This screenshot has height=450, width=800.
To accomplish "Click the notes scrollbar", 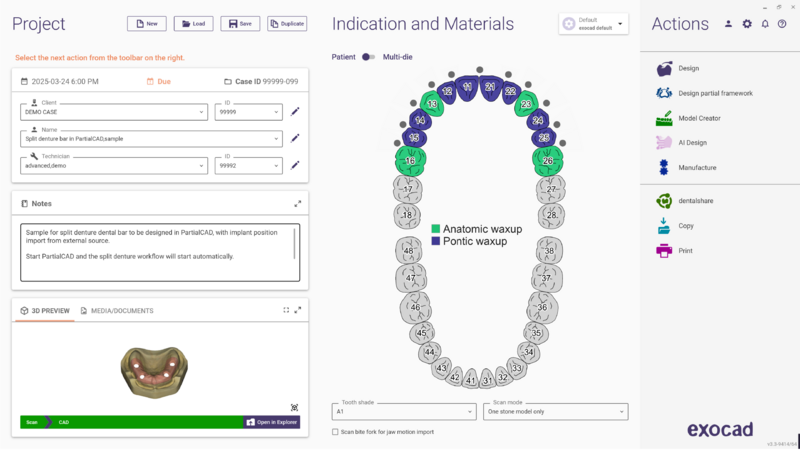I will tap(294, 244).
